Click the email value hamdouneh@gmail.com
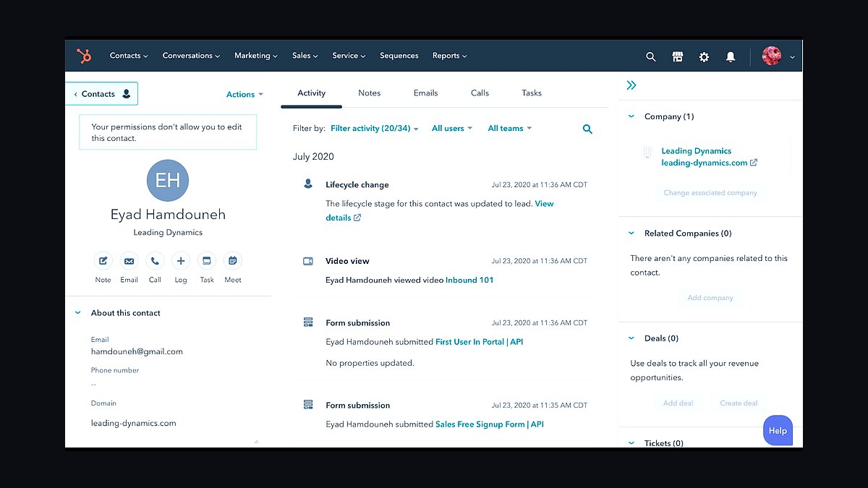Screen dimensions: 868x488 [137, 351]
